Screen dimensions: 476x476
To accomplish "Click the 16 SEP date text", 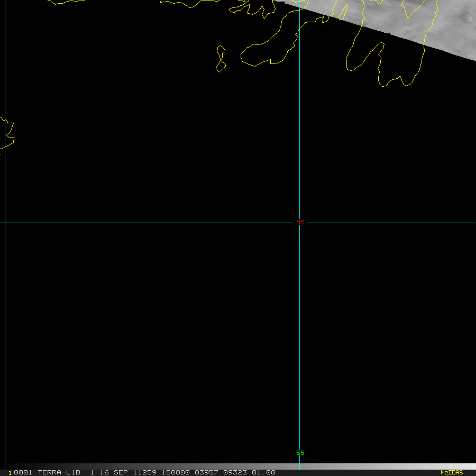I will 114,472.
